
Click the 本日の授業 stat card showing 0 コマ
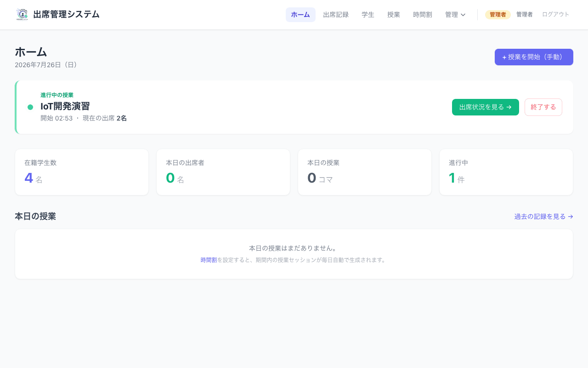click(365, 172)
